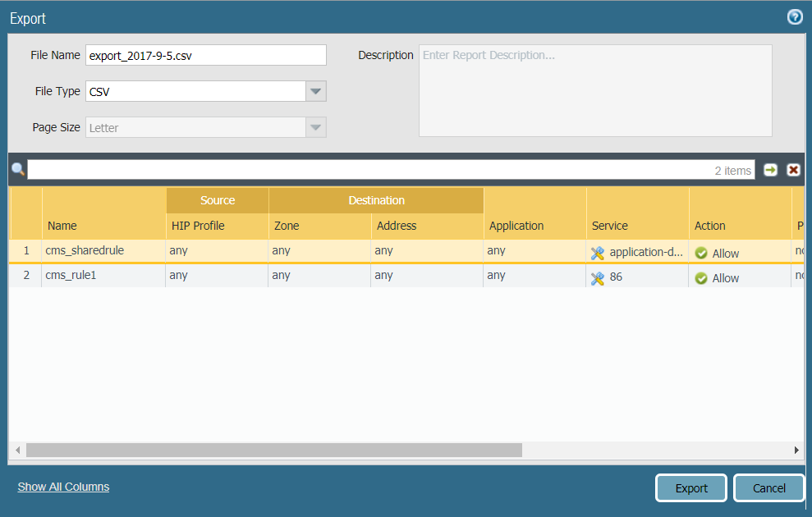Click row number 1 cell

click(x=26, y=251)
